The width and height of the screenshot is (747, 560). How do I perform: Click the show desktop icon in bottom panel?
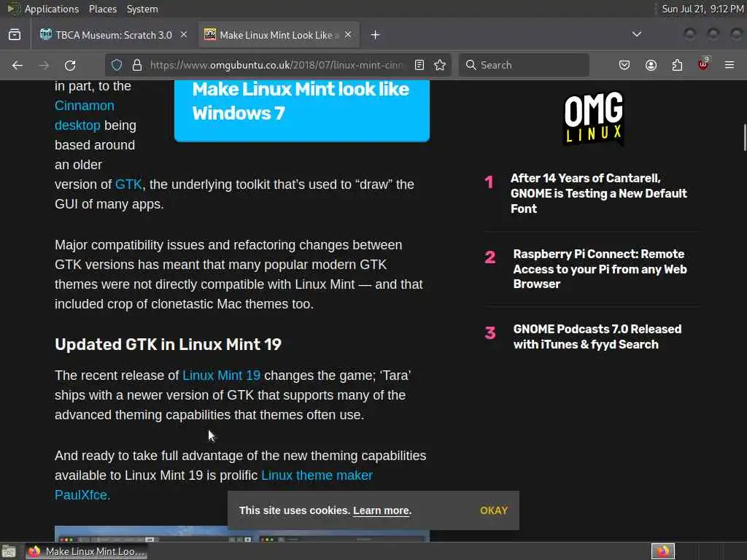(x=9, y=551)
